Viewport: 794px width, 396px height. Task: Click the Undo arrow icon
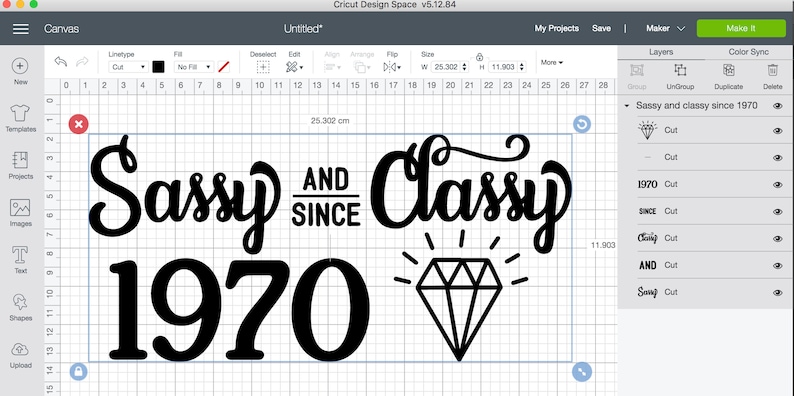61,62
